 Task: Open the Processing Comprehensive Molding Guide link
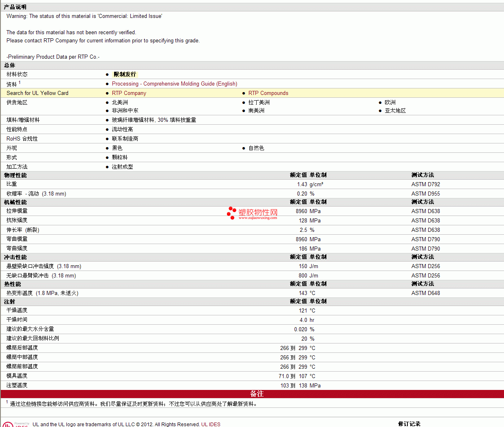pyautogui.click(x=174, y=84)
